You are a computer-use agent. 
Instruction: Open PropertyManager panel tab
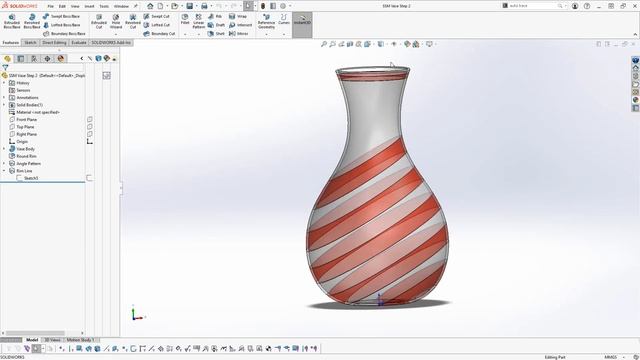21,59
